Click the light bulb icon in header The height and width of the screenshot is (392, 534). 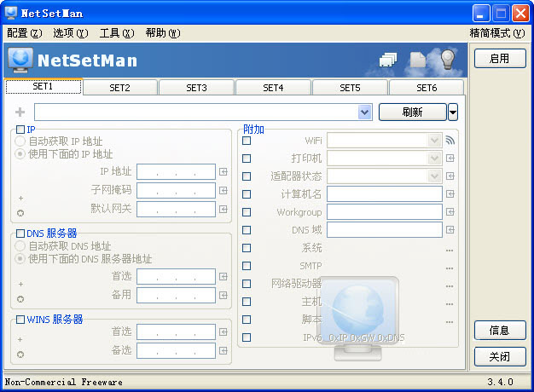tap(448, 59)
